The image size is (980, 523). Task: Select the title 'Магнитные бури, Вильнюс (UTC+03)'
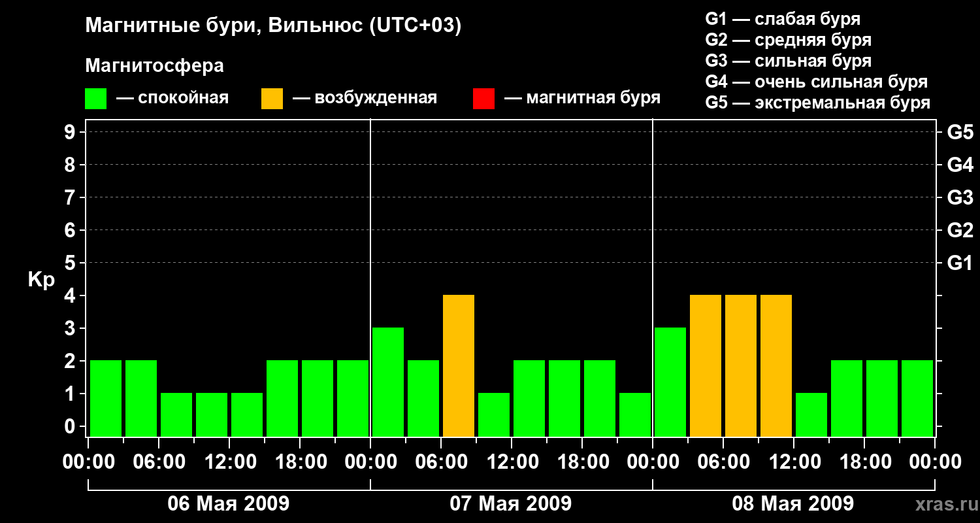(x=273, y=26)
